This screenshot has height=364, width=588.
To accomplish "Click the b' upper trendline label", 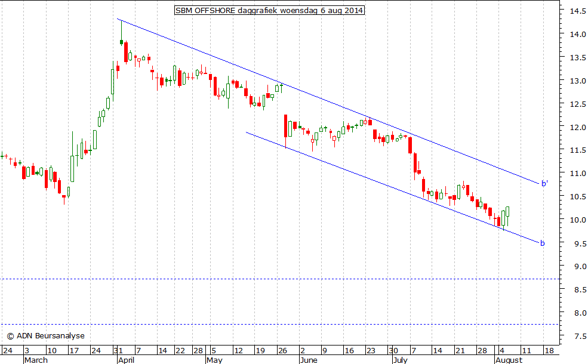I will pos(544,183).
